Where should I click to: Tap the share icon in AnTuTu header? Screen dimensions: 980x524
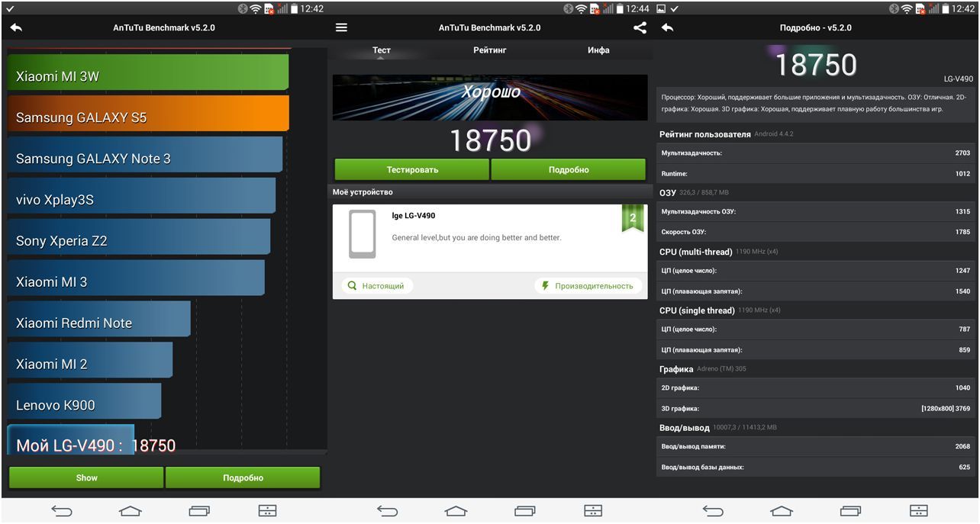click(640, 27)
